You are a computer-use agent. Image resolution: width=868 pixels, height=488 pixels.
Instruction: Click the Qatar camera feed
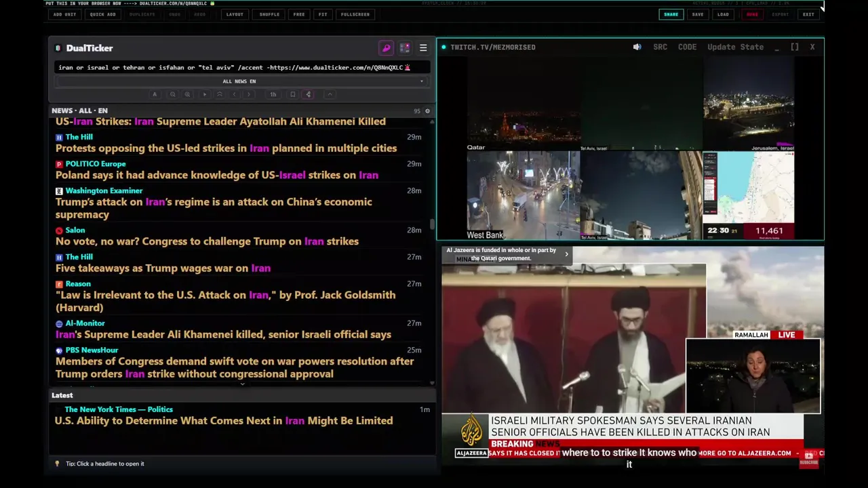(523, 104)
